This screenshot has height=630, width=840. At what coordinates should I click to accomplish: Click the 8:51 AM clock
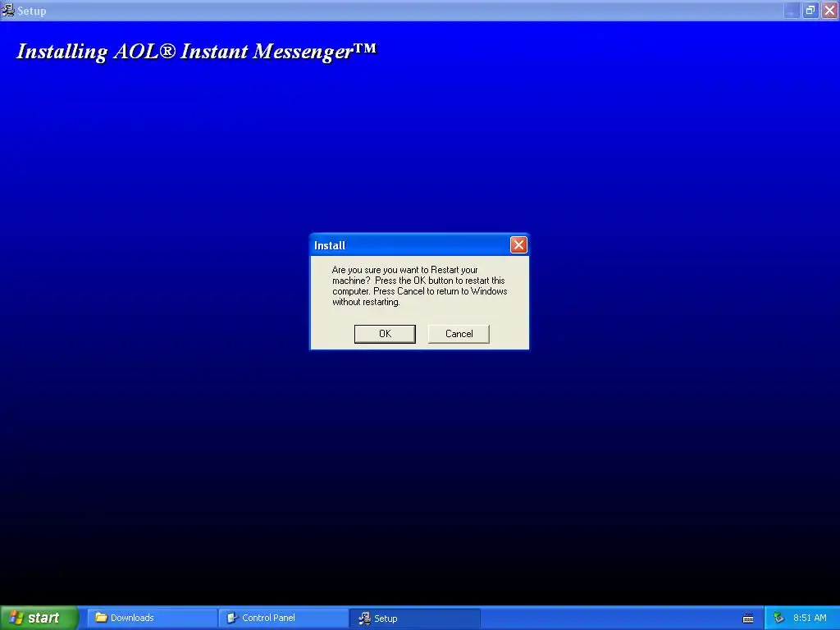coord(810,618)
